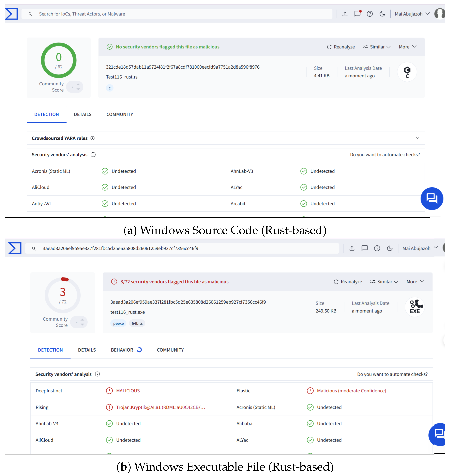Viewport: 454px width, 476px height.
Task: Click 'Search for IoCs, Threat Actors, or Malware' field
Action: pyautogui.click(x=177, y=14)
